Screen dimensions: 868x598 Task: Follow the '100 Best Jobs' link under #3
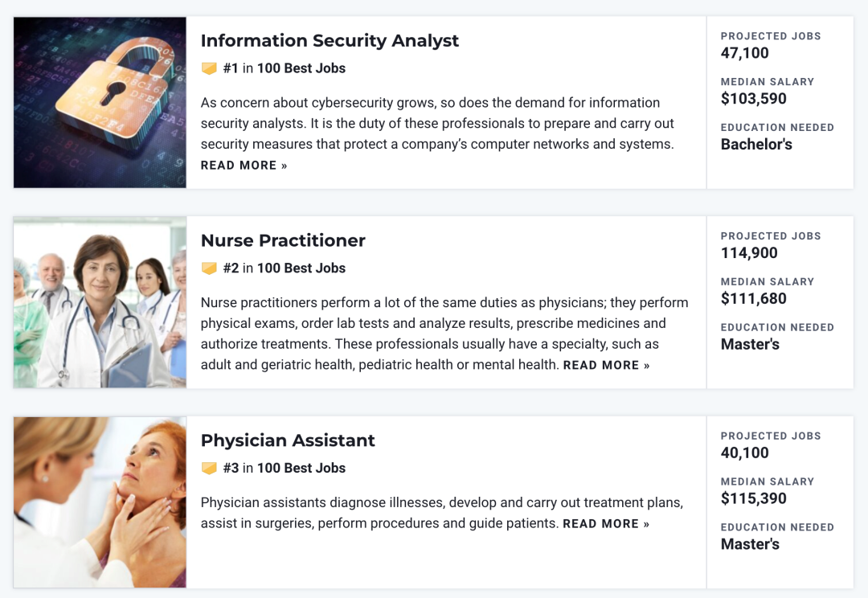[301, 468]
